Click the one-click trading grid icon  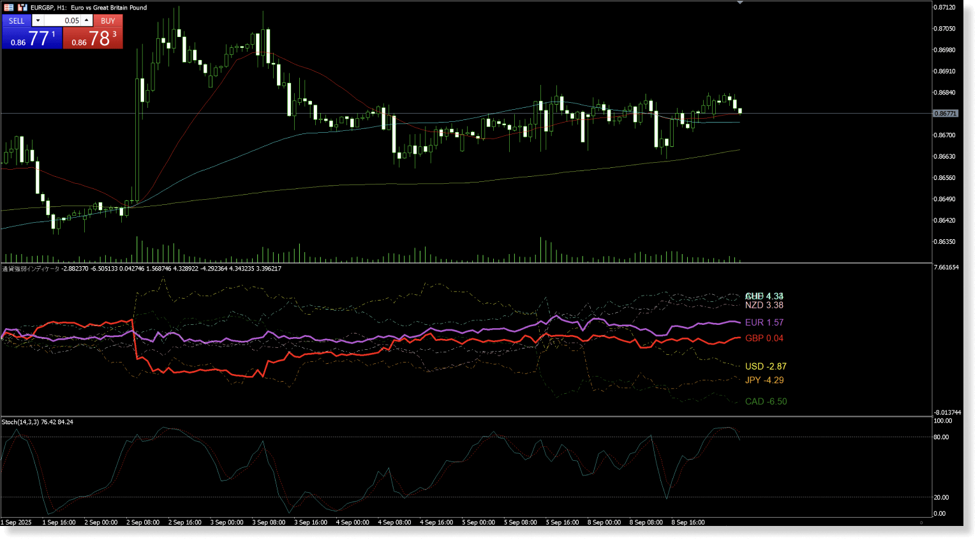pos(8,7)
